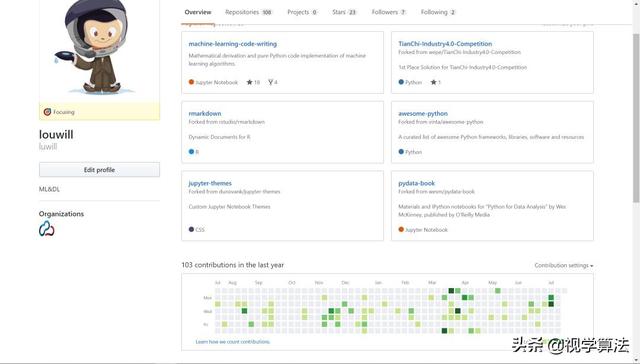Click the Focusing status icon
Viewport: 640px width, 364px height.
tap(47, 112)
